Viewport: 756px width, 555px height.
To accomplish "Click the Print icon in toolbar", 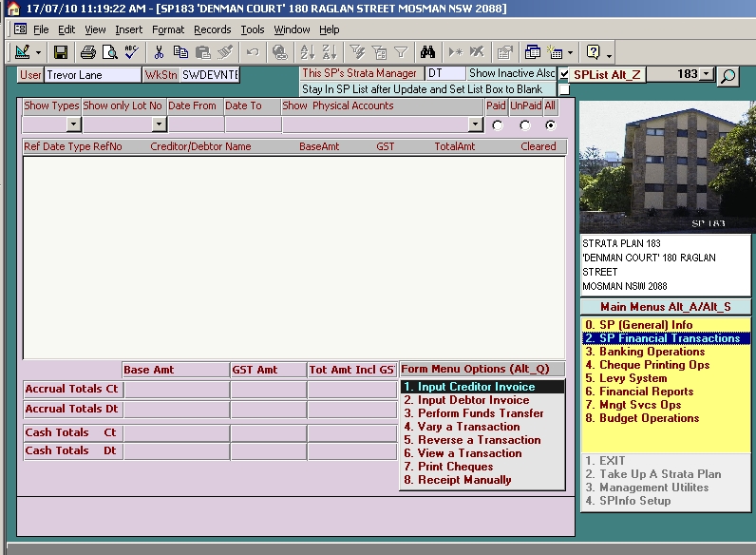I will (87, 52).
